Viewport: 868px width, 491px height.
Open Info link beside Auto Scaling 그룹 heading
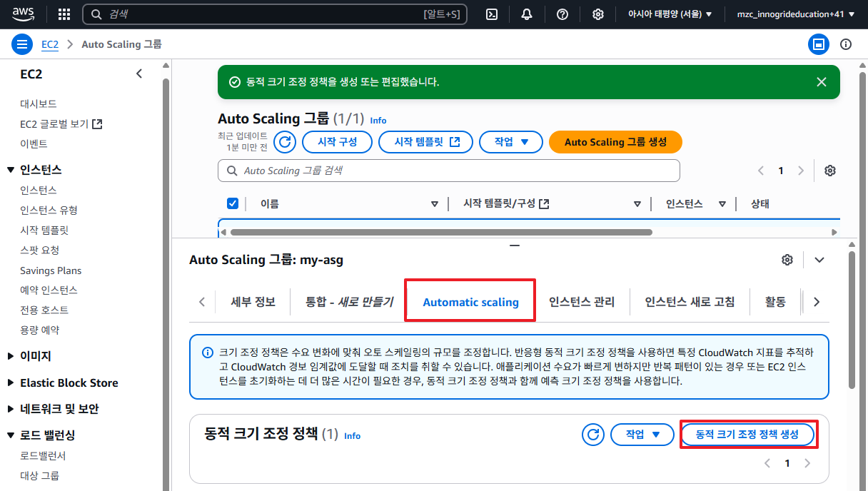coord(378,121)
